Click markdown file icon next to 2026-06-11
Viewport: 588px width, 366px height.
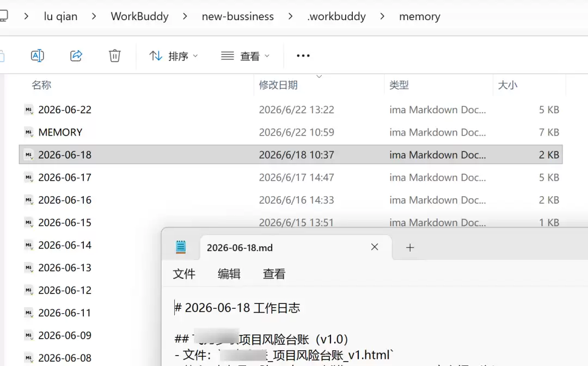(x=29, y=313)
